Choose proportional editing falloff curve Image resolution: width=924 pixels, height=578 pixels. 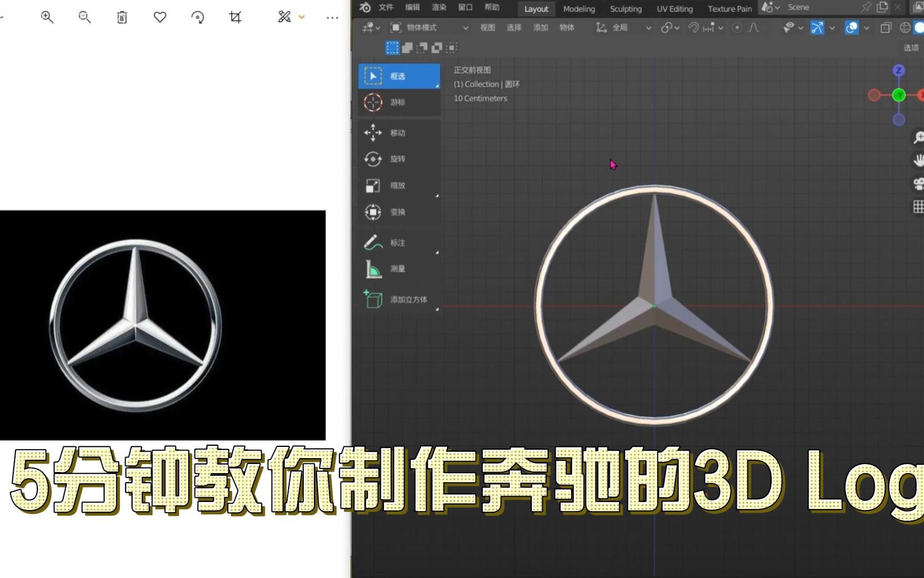tap(754, 28)
